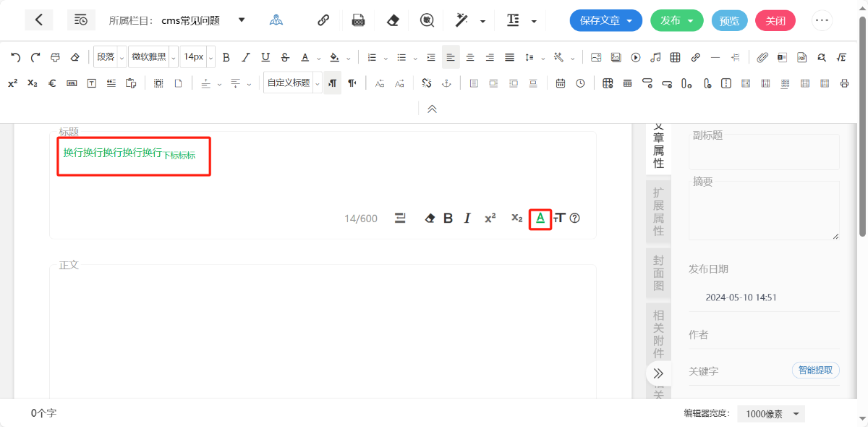
Task: Click the insert audio music note icon
Action: (655, 57)
